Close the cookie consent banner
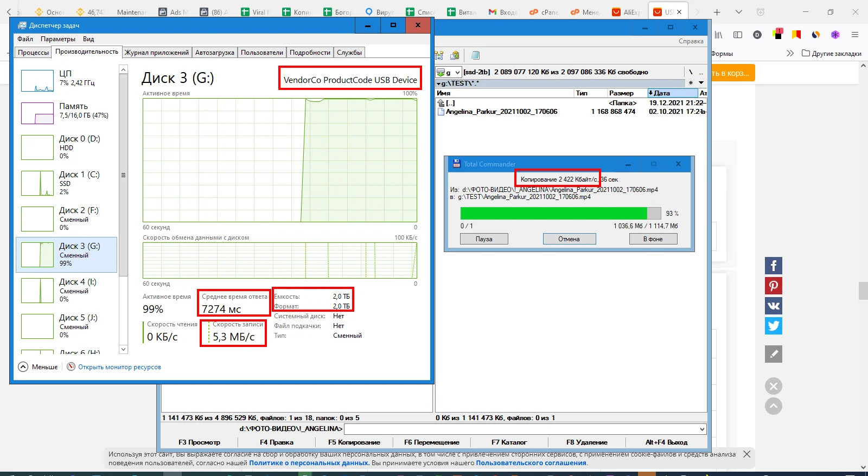The height and width of the screenshot is (476, 868). [x=747, y=454]
